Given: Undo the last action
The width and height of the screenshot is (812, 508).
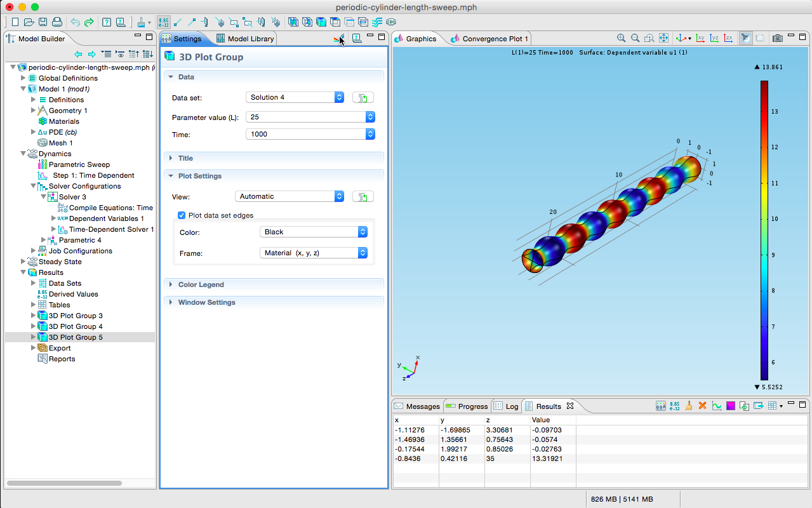Looking at the screenshot, I should click(75, 22).
